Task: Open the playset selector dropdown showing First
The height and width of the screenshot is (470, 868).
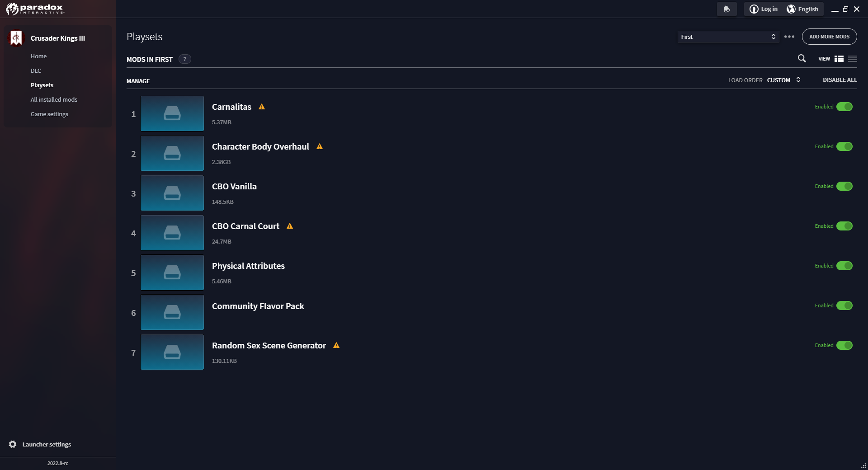Action: tap(728, 37)
